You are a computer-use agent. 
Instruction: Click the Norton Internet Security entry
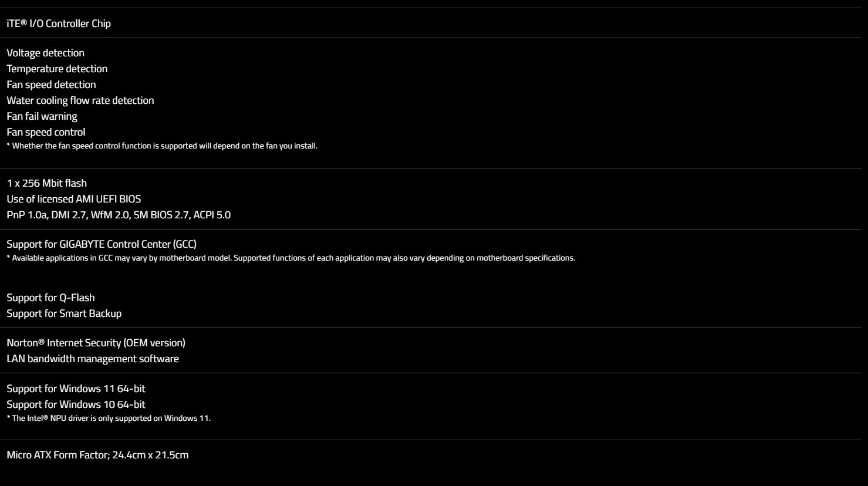click(x=96, y=343)
